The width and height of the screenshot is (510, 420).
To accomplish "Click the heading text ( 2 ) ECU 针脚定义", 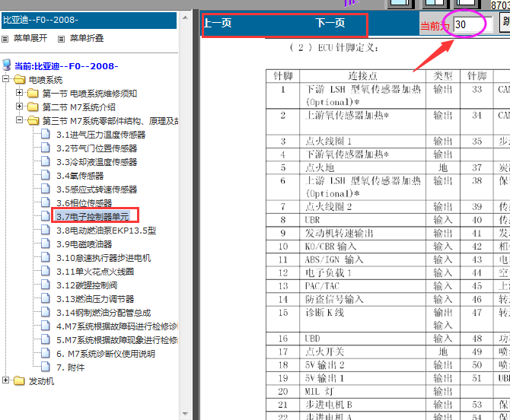I will 334,48.
